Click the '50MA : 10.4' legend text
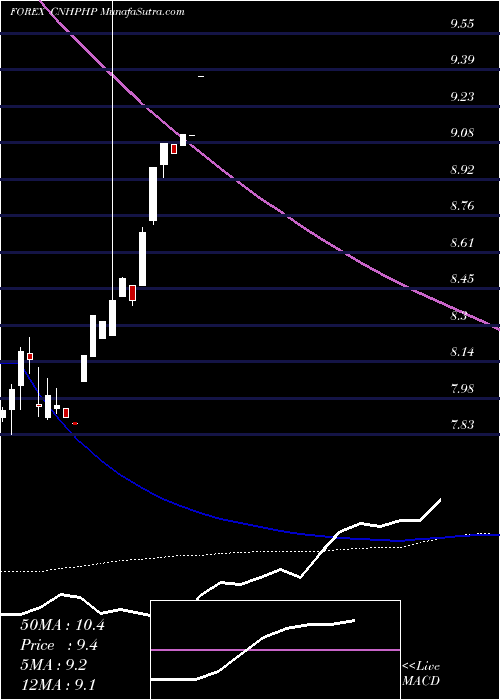Viewport: 500px width, 700px height. (x=62, y=625)
